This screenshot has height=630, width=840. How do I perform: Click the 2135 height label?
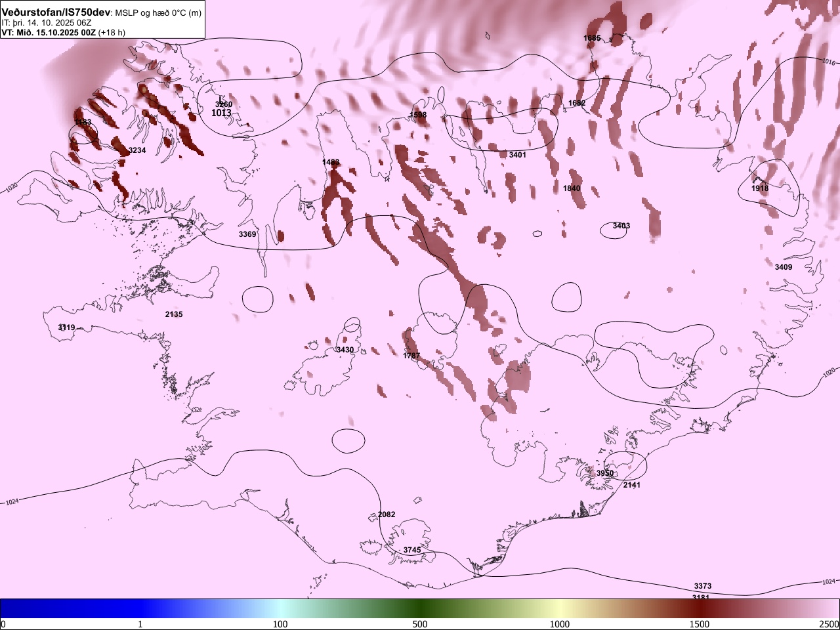pyautogui.click(x=174, y=314)
